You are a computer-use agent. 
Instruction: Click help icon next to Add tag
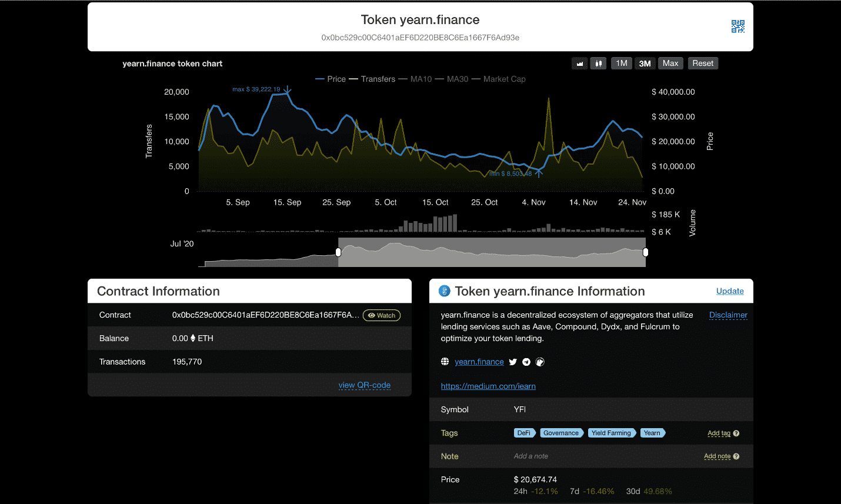[x=736, y=433]
